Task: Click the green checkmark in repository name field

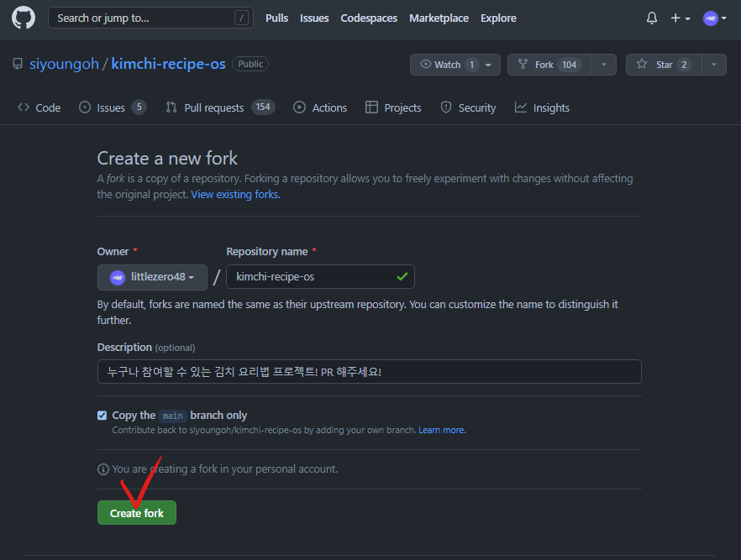Action: pos(402,277)
